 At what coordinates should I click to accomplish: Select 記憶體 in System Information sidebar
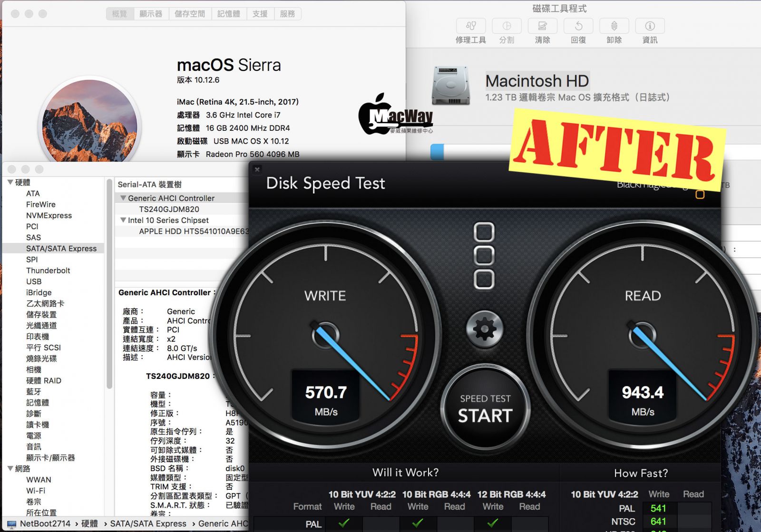click(x=37, y=403)
